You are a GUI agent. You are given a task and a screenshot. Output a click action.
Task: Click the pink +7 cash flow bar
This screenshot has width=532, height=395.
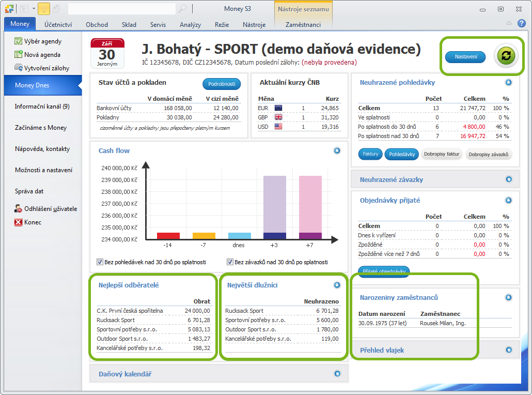pos(310,207)
